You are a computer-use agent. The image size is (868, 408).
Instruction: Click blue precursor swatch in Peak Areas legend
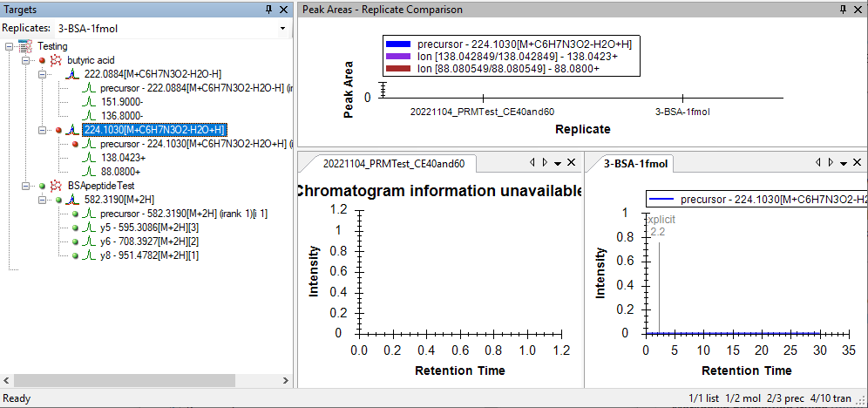coord(398,44)
